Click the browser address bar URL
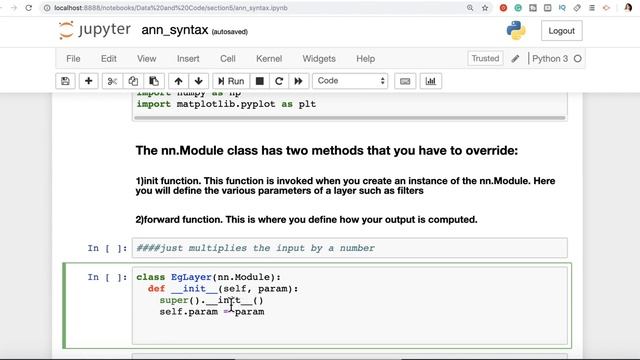640x360 pixels. [171, 8]
